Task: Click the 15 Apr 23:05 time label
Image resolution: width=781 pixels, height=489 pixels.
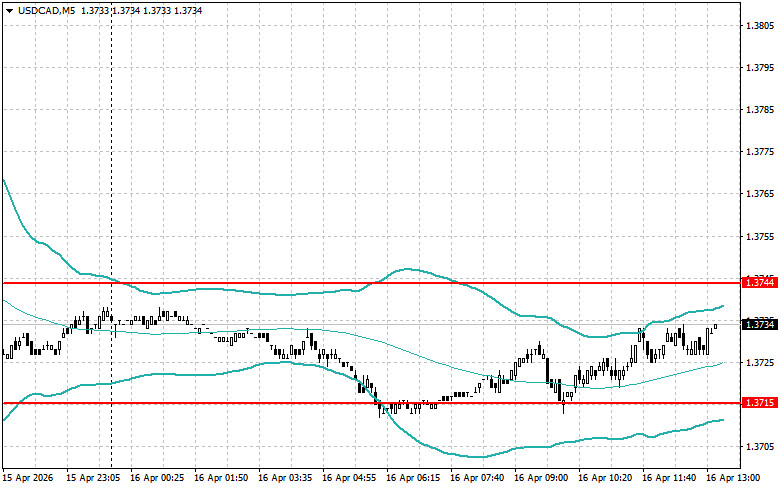Action: (x=93, y=478)
